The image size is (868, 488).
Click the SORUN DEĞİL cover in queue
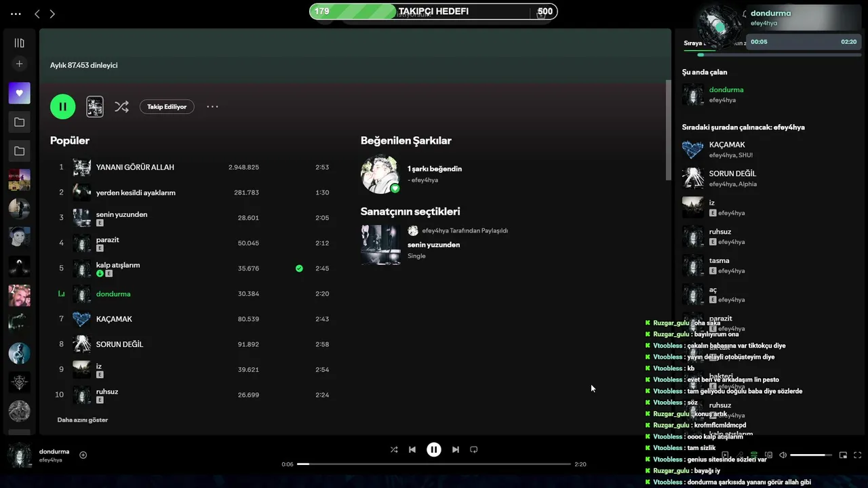tap(693, 178)
